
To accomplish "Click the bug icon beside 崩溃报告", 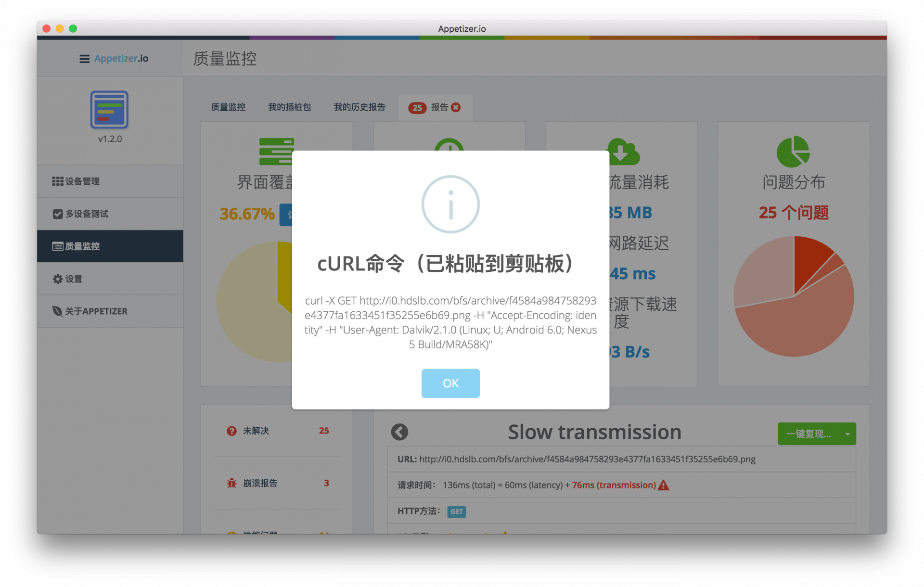I will click(231, 483).
